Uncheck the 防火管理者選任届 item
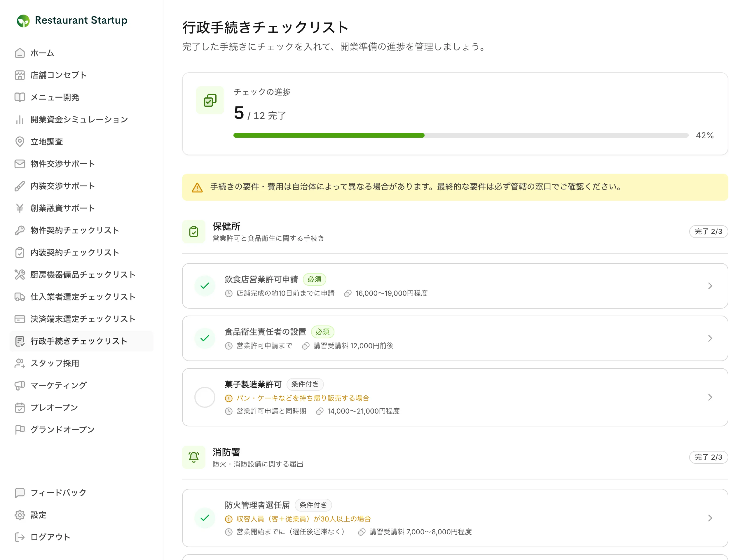The height and width of the screenshot is (560, 747). pos(205,518)
